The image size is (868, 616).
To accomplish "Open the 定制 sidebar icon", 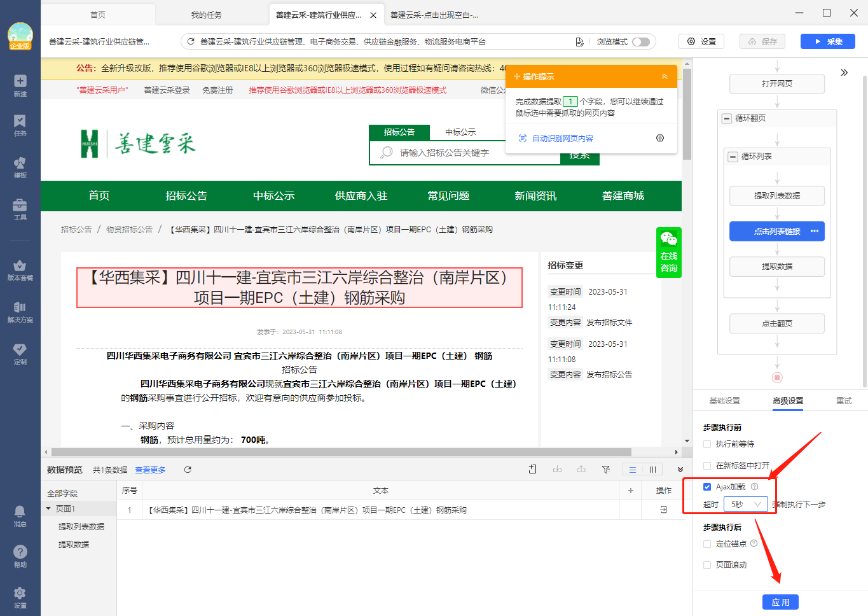I will [20, 354].
